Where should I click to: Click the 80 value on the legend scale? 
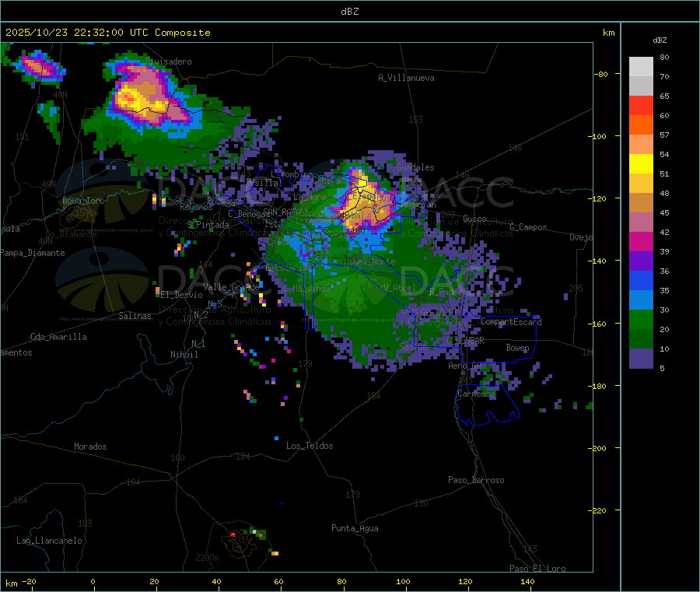[664, 57]
